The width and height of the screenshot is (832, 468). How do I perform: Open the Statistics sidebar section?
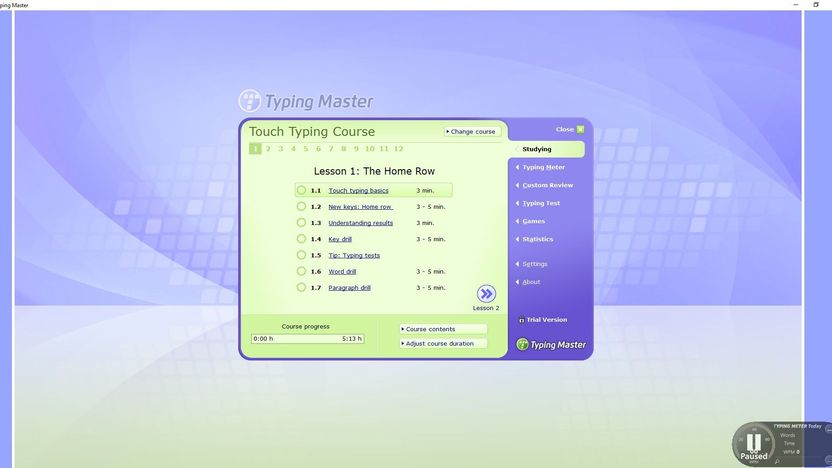click(538, 239)
